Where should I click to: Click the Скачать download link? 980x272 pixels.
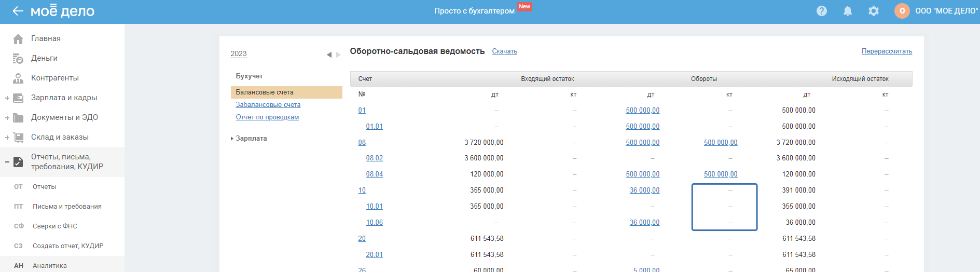coord(505,51)
